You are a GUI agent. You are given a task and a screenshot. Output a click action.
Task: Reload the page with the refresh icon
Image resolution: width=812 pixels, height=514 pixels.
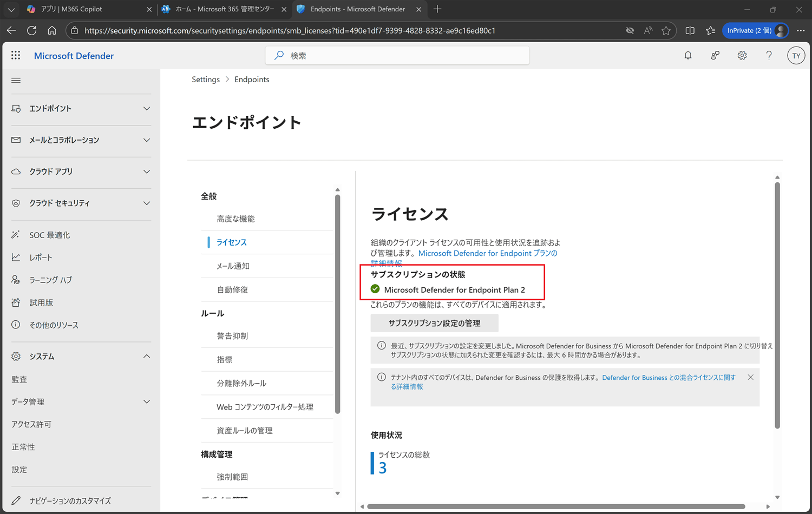click(x=32, y=30)
